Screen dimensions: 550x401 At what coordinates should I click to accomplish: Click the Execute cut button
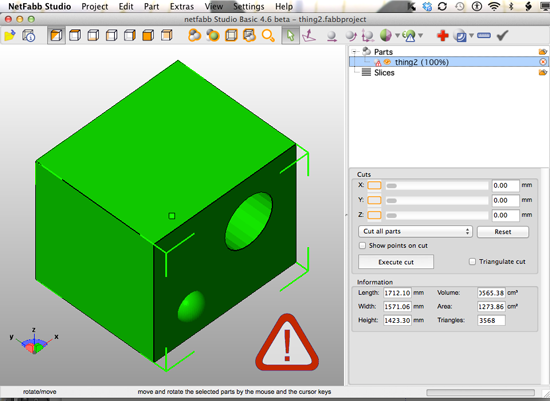pyautogui.click(x=396, y=262)
